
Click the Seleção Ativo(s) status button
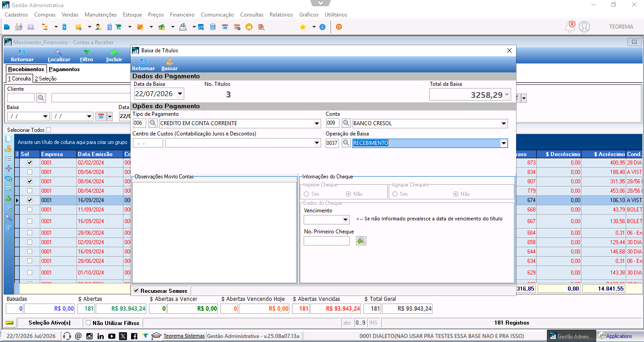50,323
